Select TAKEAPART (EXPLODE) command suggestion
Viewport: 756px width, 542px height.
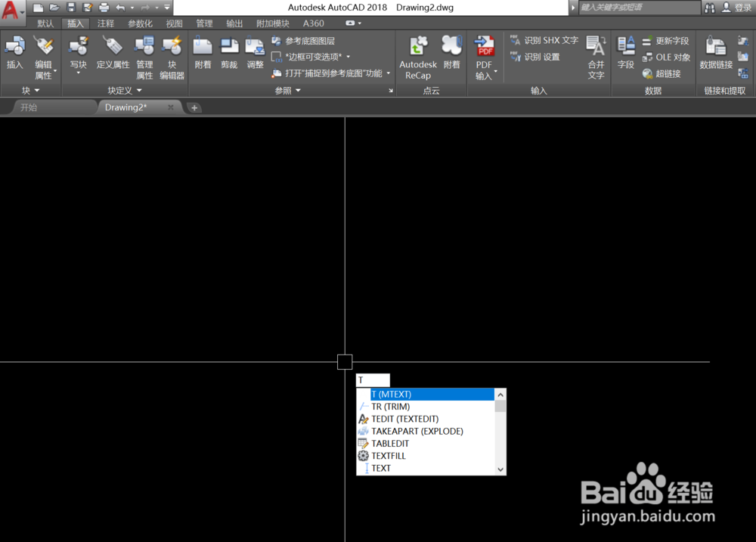click(x=426, y=431)
